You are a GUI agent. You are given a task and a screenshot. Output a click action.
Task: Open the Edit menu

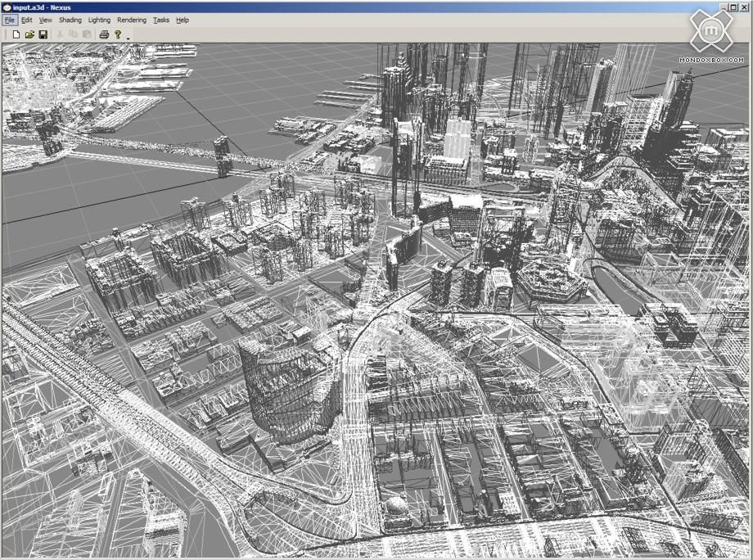click(x=27, y=20)
